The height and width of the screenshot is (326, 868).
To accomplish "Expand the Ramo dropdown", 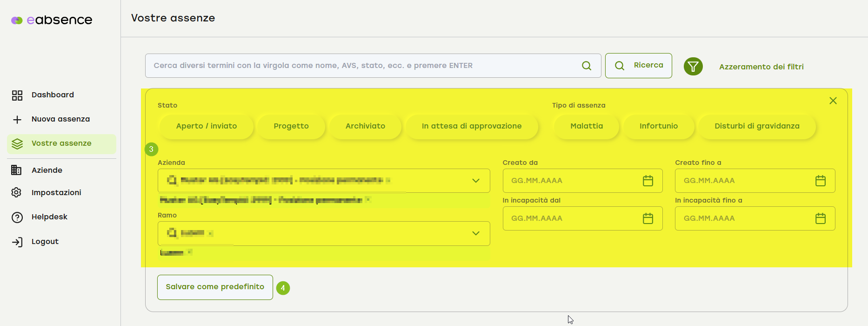I will tap(475, 233).
